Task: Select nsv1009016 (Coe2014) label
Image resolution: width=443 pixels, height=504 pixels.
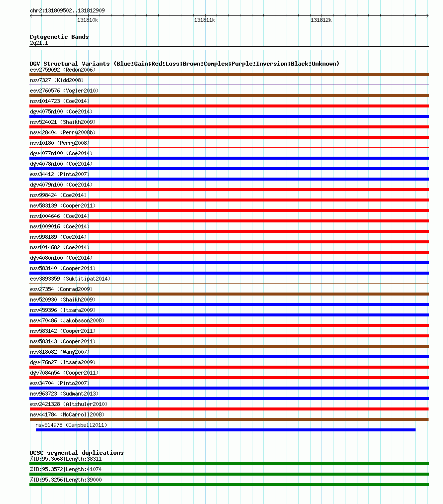Action: pos(60,226)
